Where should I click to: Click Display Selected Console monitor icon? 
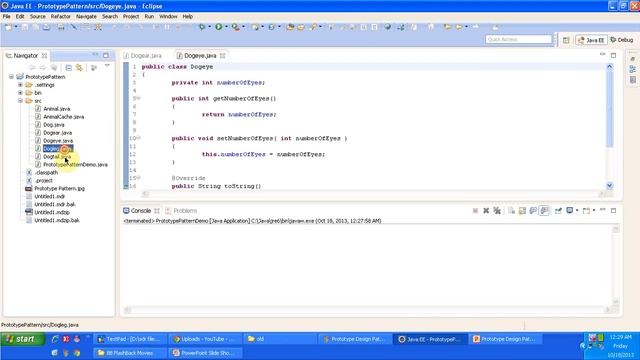(x=569, y=211)
